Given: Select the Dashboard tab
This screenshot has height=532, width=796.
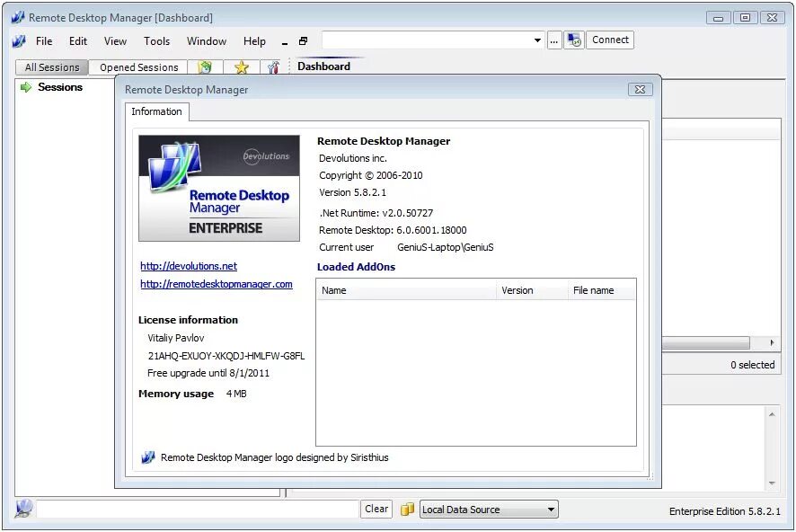Looking at the screenshot, I should [324, 66].
